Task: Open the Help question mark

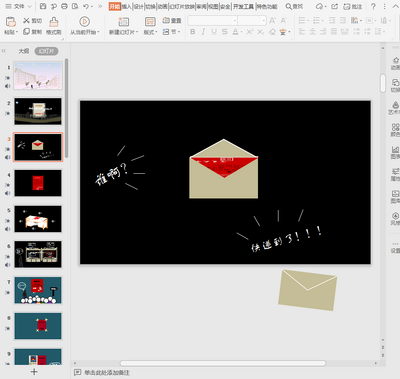Action: [373, 6]
